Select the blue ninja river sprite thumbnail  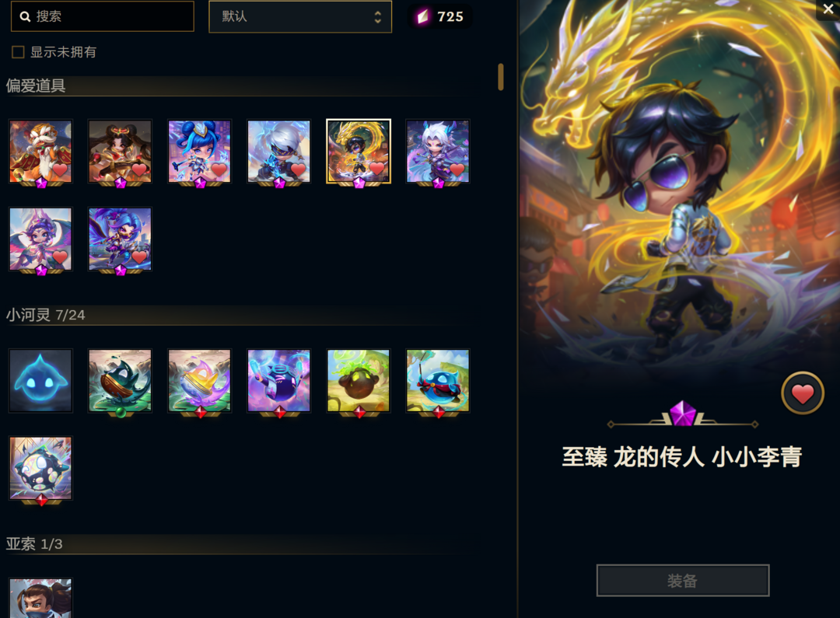pos(438,381)
